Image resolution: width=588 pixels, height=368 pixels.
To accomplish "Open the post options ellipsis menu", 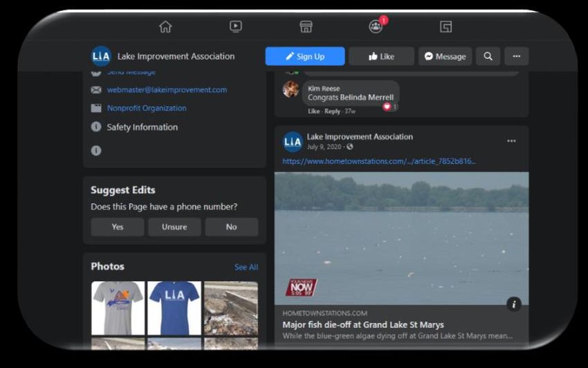I will (511, 141).
